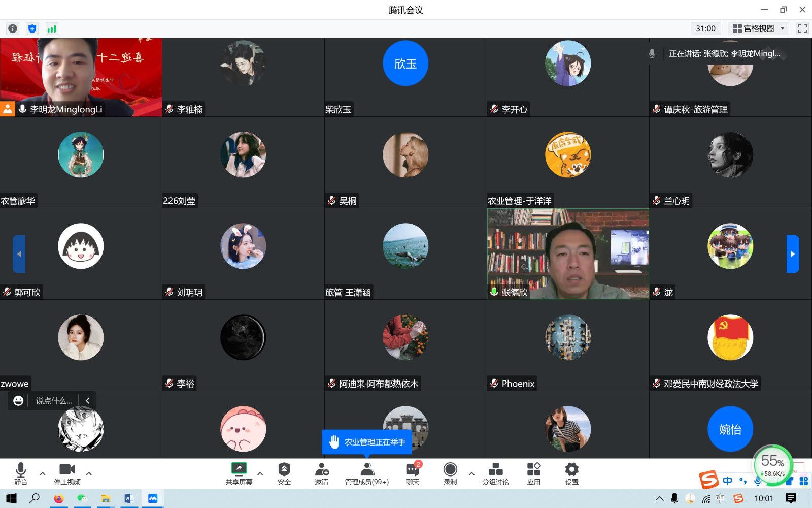This screenshot has width=812, height=508.
Task: Start 录制 recording
Action: tap(450, 473)
